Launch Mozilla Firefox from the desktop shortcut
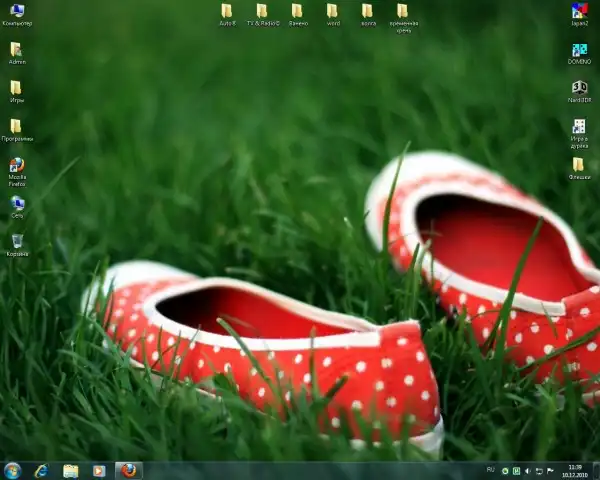The height and width of the screenshot is (480, 600). [17, 166]
